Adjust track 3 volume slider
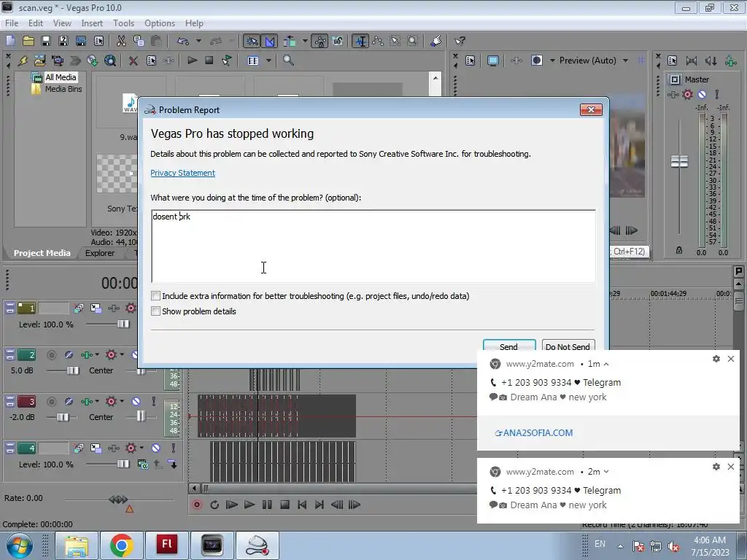 tap(63, 417)
